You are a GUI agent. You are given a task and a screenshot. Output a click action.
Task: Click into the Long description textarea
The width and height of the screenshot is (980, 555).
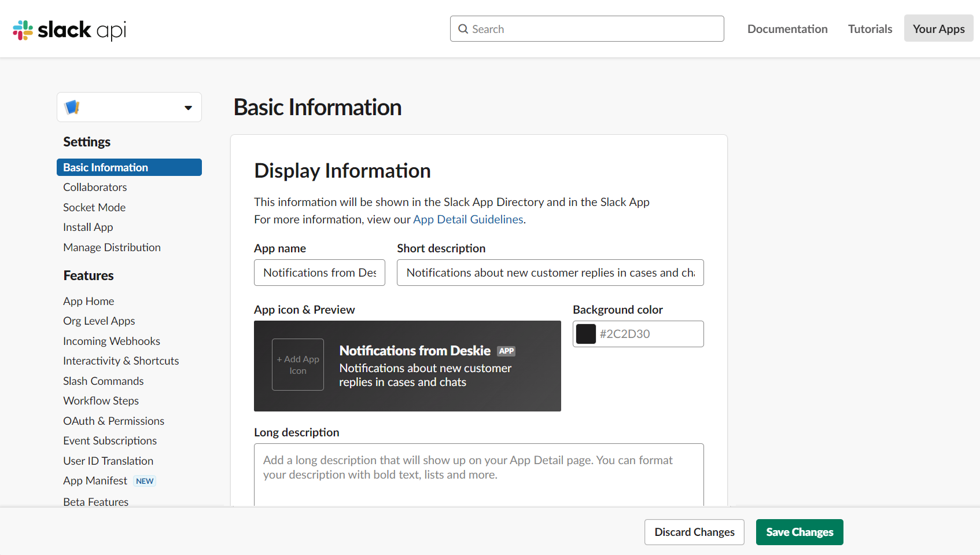coord(479,475)
